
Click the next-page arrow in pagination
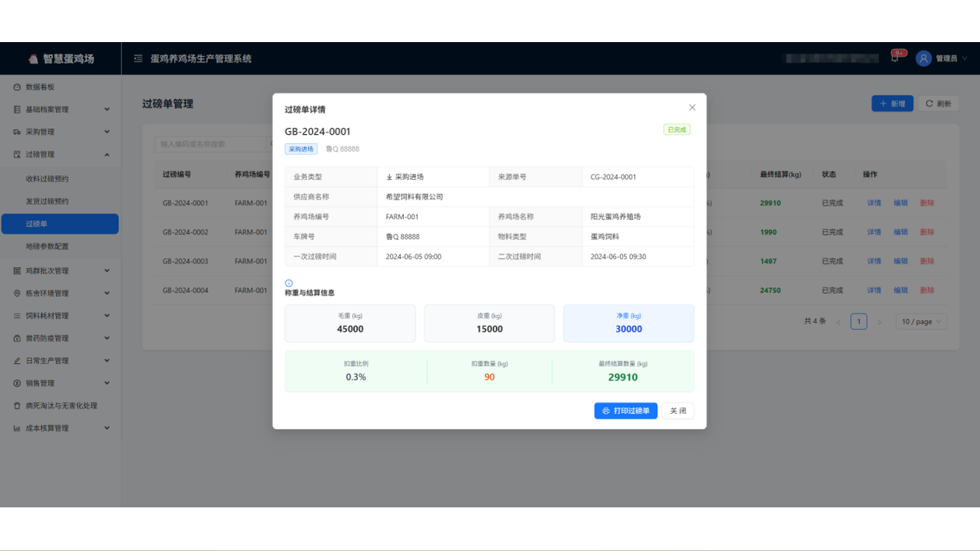click(879, 322)
